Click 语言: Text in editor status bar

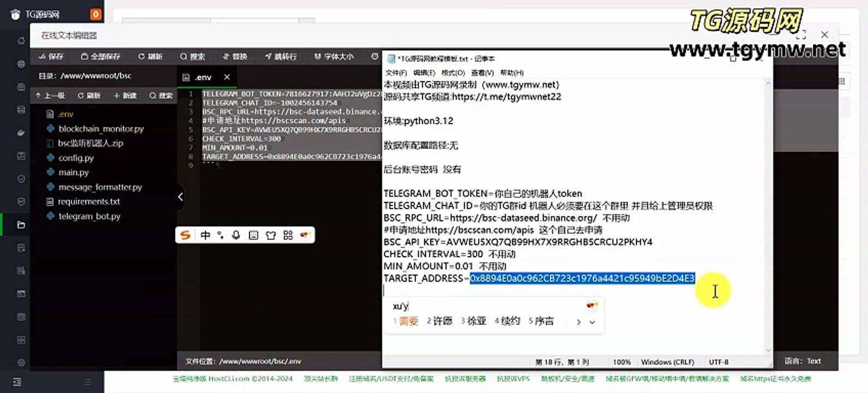(802, 361)
